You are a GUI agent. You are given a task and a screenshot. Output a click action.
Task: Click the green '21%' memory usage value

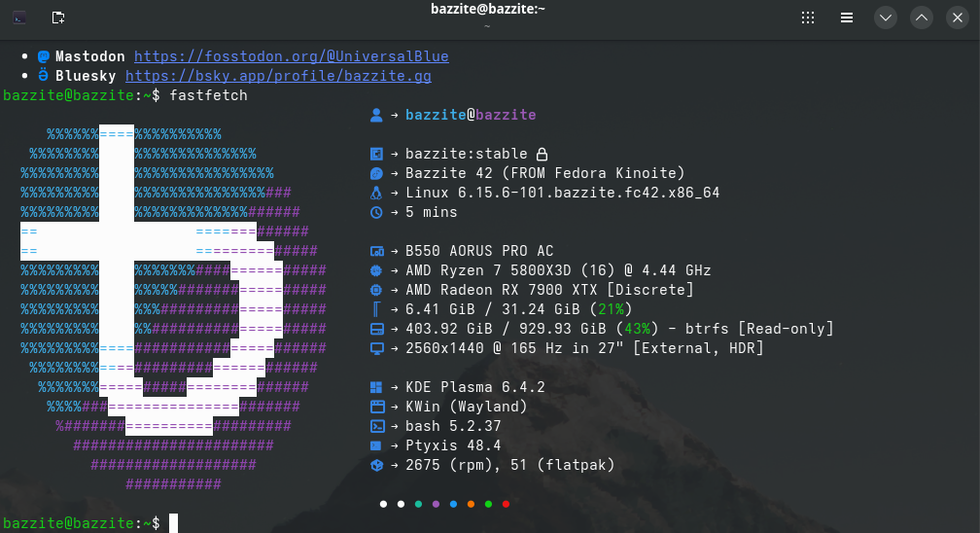click(x=612, y=309)
